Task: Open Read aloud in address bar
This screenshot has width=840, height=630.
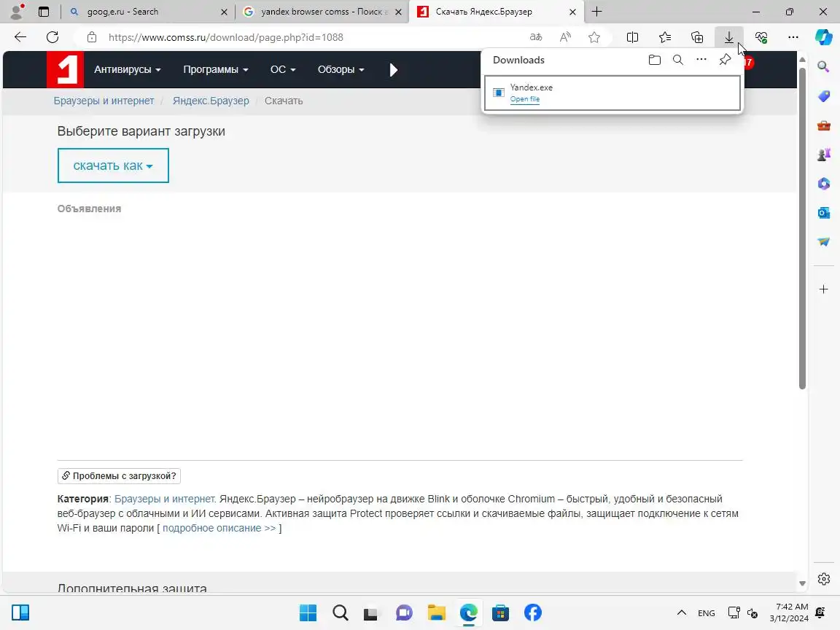Action: tap(565, 37)
